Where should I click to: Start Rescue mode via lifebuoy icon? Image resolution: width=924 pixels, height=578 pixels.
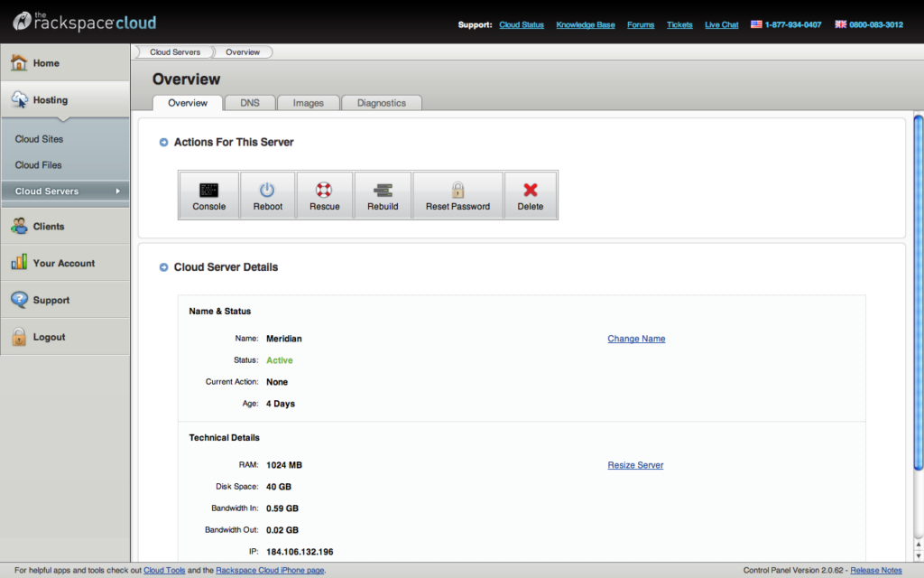tap(324, 196)
